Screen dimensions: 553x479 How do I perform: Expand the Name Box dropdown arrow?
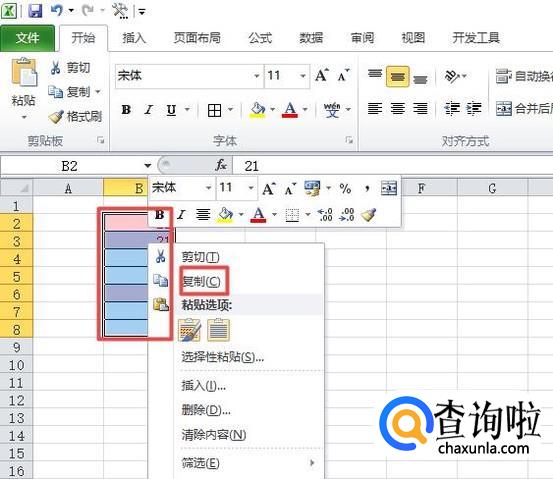pyautogui.click(x=148, y=165)
